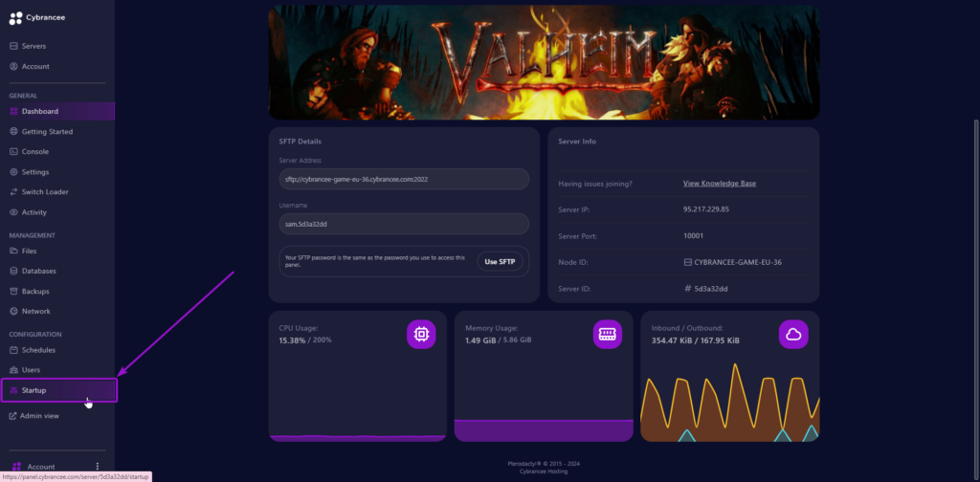Click the Cybrancee Hosting footer text
Viewport: 980px width, 482px height.
coord(544,471)
